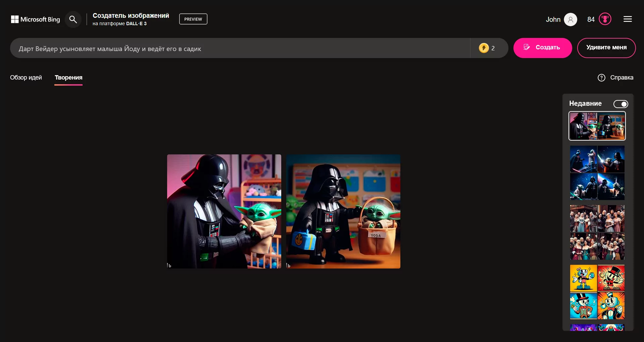
Task: Toggle the Недавние switch
Action: 621,104
